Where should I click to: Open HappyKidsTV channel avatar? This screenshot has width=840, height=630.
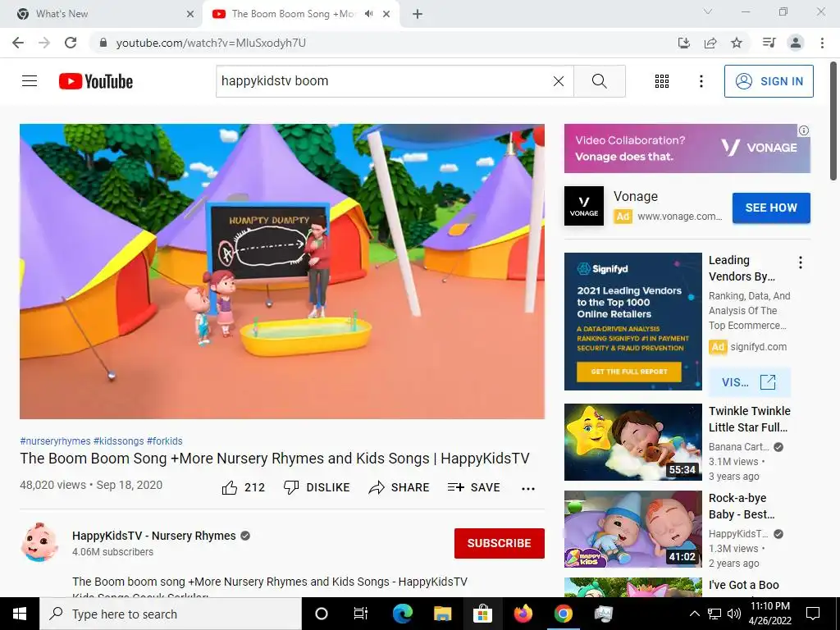tap(39, 542)
